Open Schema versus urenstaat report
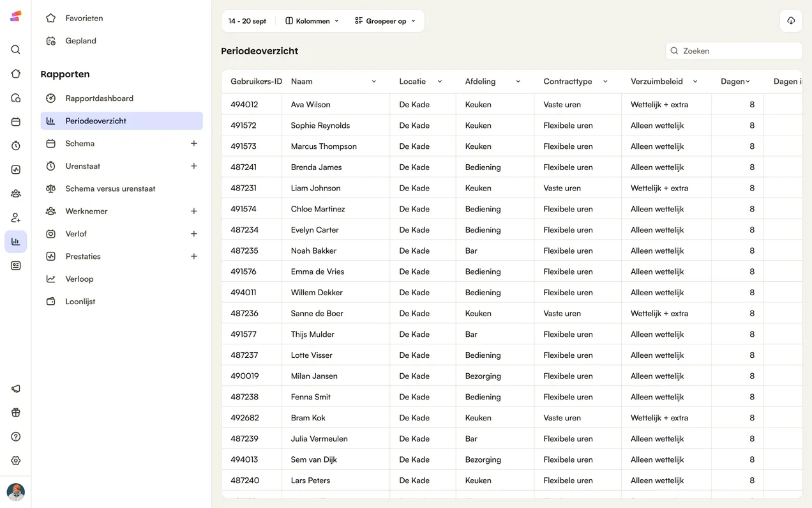Image resolution: width=812 pixels, height=508 pixels. 122,189
